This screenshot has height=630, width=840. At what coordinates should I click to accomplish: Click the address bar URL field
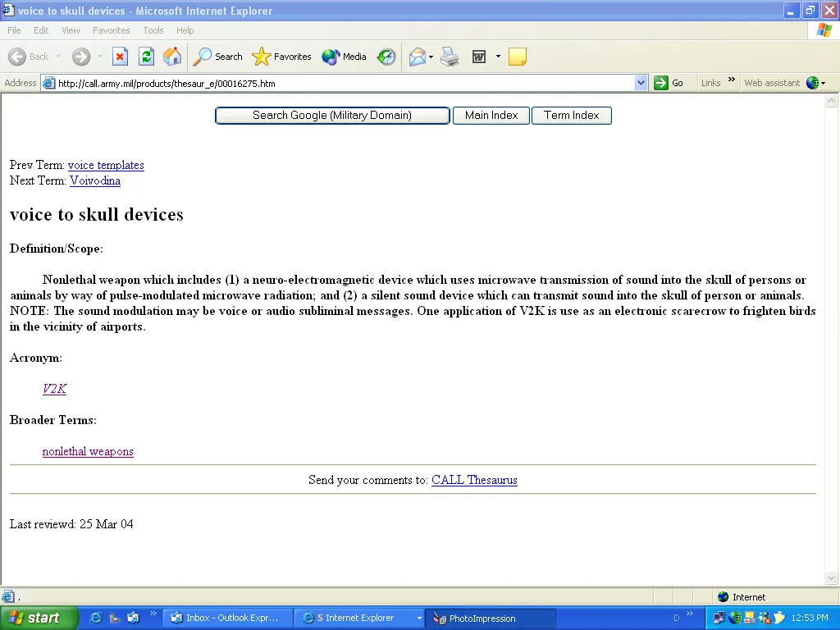click(345, 83)
